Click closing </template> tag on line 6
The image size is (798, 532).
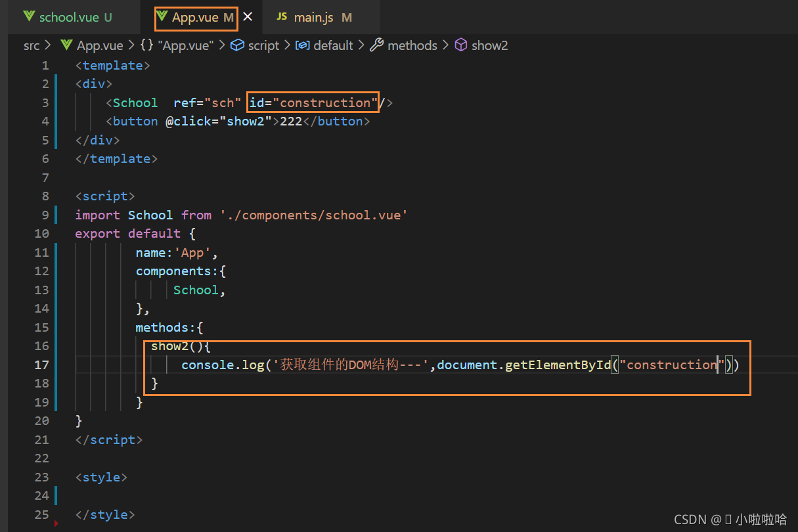pyautogui.click(x=116, y=158)
